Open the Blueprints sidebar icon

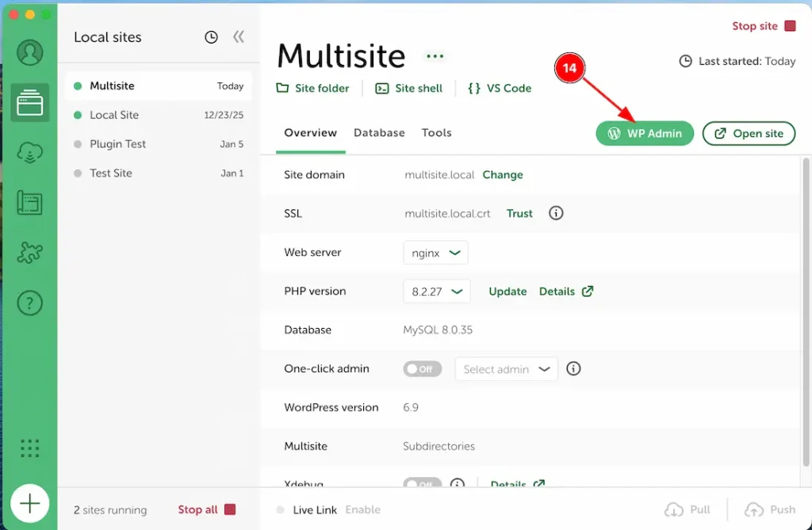tap(29, 203)
